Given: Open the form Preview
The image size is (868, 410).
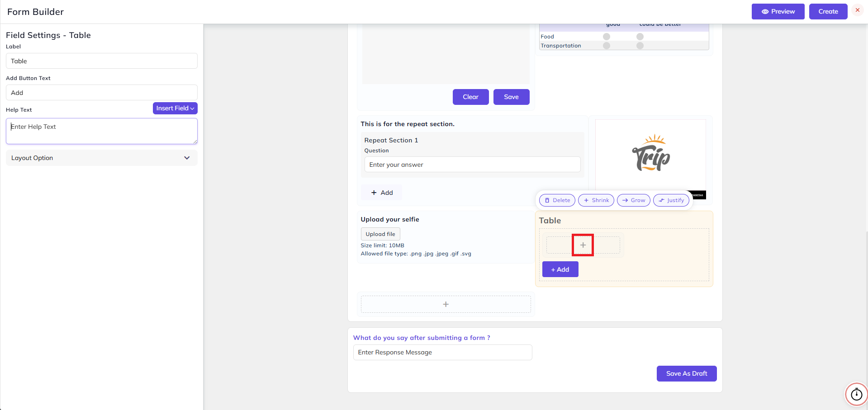Looking at the screenshot, I should 778,12.
